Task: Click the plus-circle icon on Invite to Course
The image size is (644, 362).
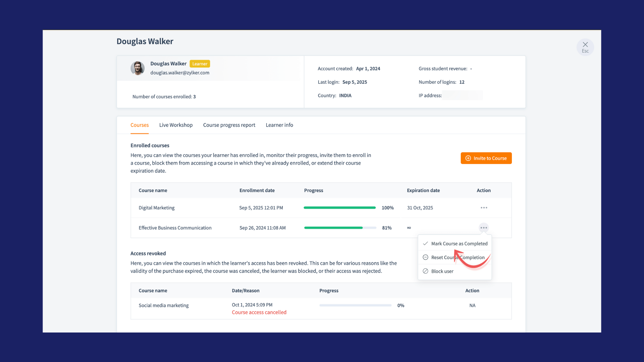Action: 468,158
